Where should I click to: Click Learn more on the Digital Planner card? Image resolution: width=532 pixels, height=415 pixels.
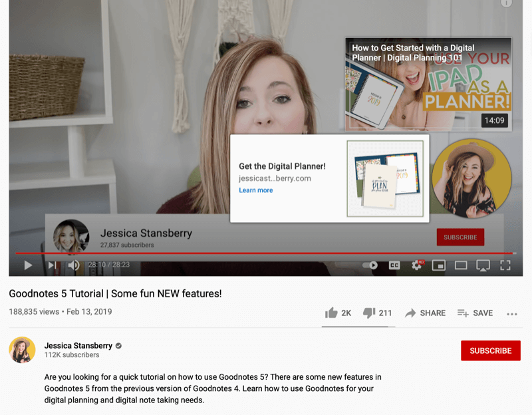(256, 190)
